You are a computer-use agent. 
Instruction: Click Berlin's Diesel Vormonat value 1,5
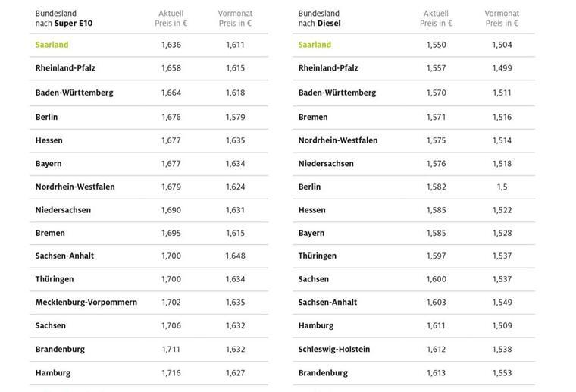tap(502, 187)
